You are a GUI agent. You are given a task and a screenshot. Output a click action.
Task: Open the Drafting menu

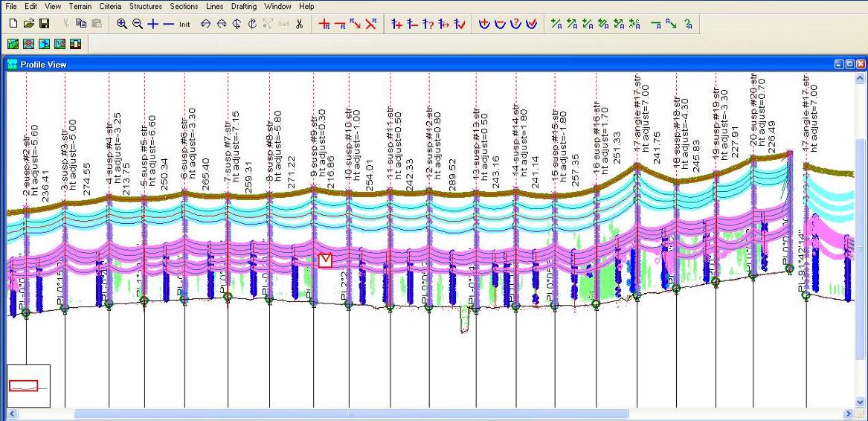pyautogui.click(x=244, y=6)
